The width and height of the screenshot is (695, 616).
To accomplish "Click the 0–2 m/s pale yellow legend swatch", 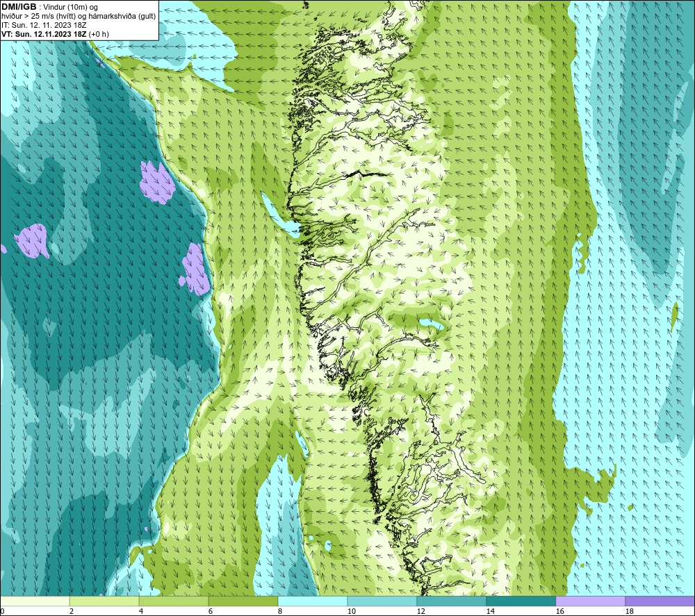I will pos(35,601).
